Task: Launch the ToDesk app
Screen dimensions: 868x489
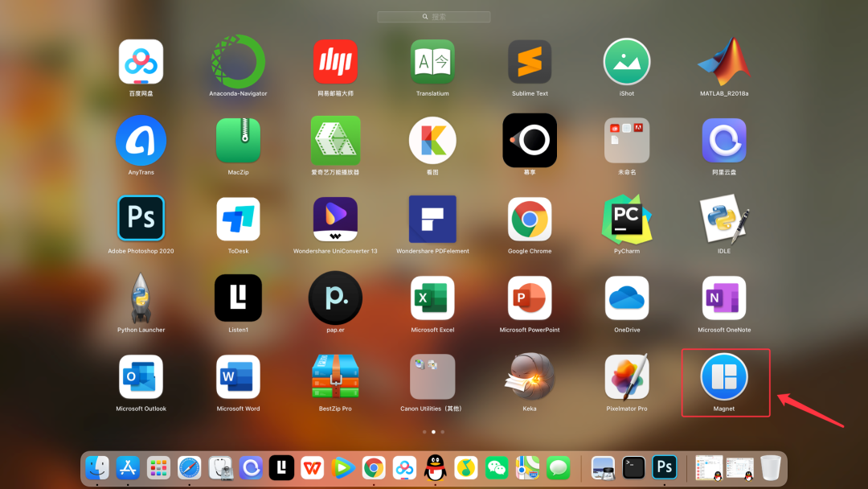Action: [238, 219]
